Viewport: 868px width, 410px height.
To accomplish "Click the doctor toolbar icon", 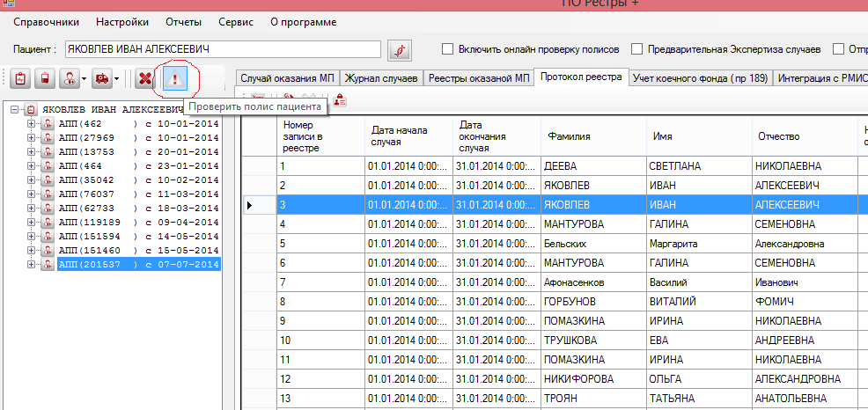I will pos(70,79).
